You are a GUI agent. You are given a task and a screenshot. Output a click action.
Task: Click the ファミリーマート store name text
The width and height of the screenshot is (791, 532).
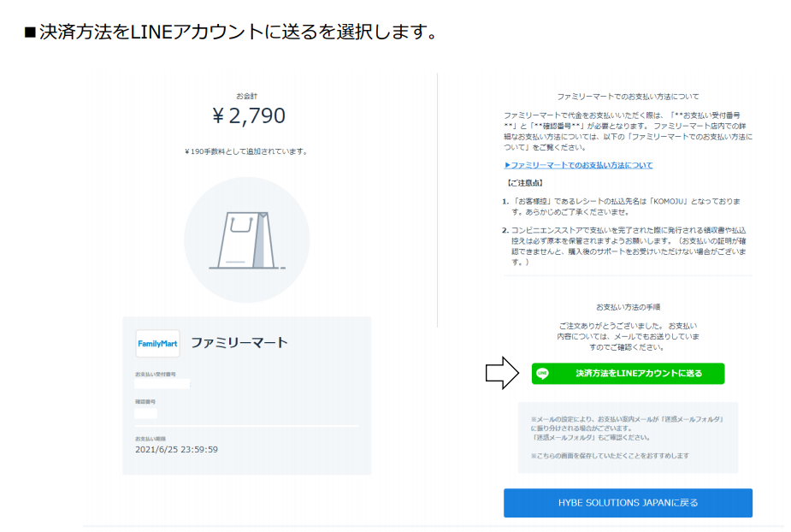point(239,343)
